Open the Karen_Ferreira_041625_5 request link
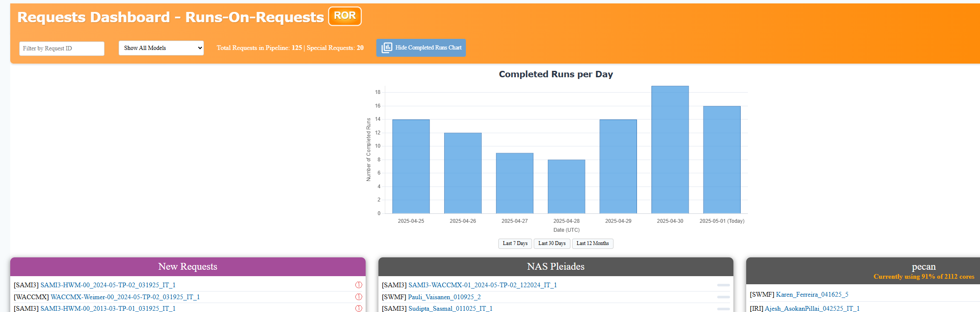The height and width of the screenshot is (312, 980). 812,295
